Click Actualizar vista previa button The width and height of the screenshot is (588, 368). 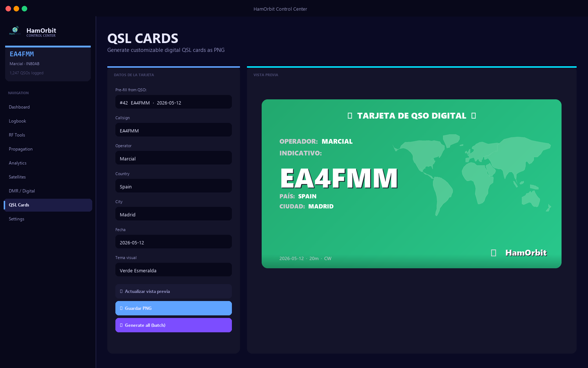point(173,291)
